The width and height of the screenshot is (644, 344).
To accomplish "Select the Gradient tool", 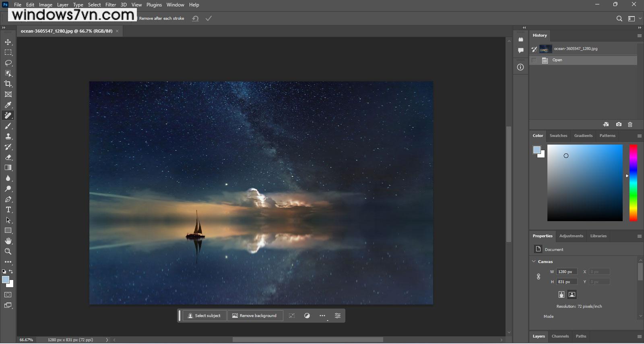I will 8,168.
